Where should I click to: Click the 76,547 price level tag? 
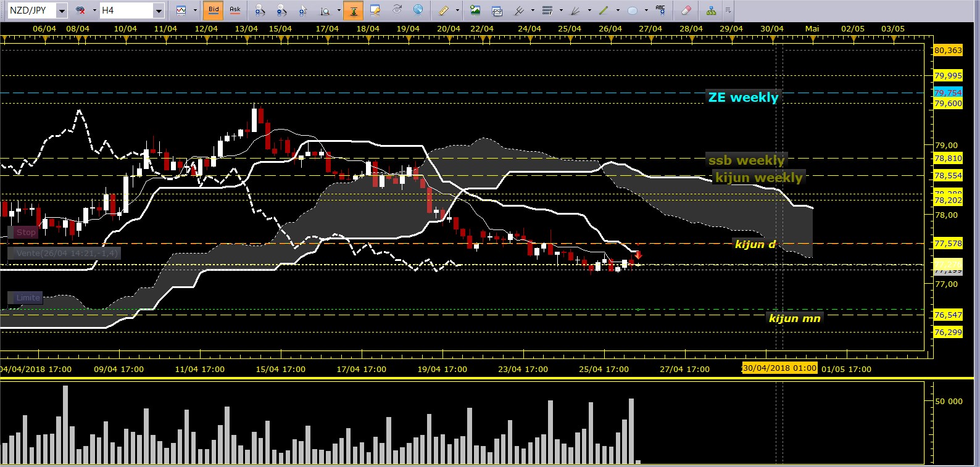pyautogui.click(x=948, y=315)
